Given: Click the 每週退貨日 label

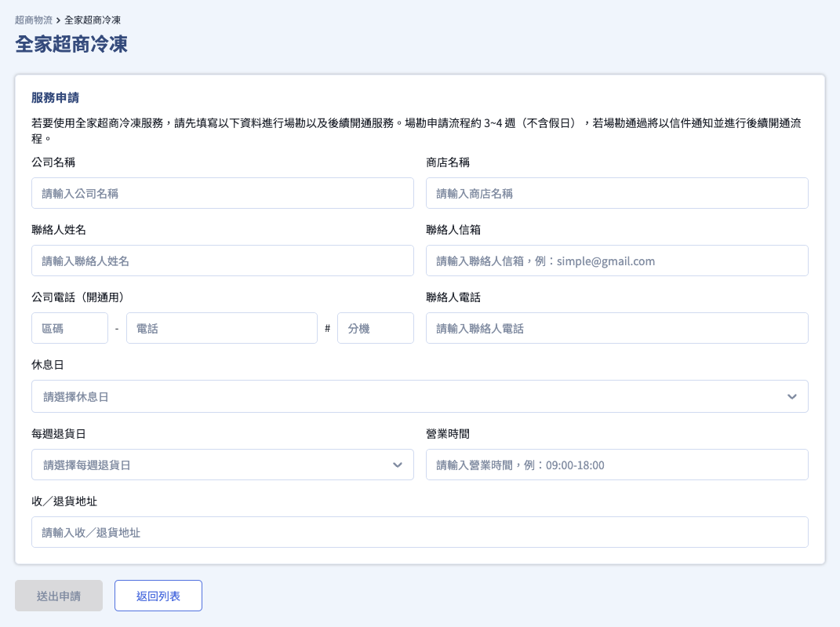Looking at the screenshot, I should 59,434.
